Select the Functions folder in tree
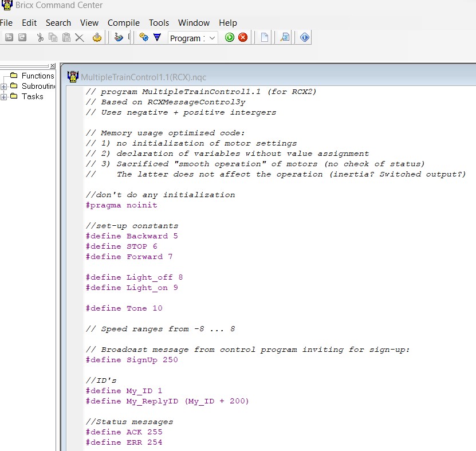Image resolution: width=476 pixels, height=451 pixels. click(38, 76)
